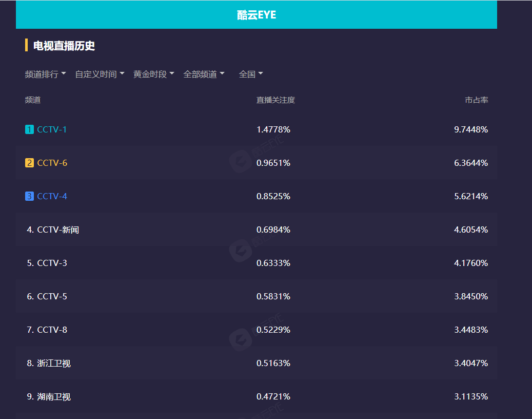This screenshot has height=419, width=532.
Task: Expand the 自定义时间 dropdown
Action: [100, 74]
